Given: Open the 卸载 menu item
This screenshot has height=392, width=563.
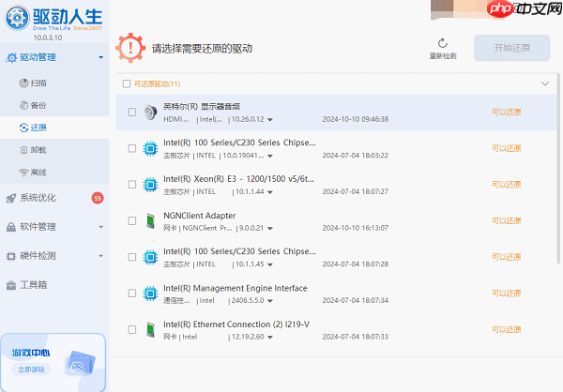Looking at the screenshot, I should 54,150.
